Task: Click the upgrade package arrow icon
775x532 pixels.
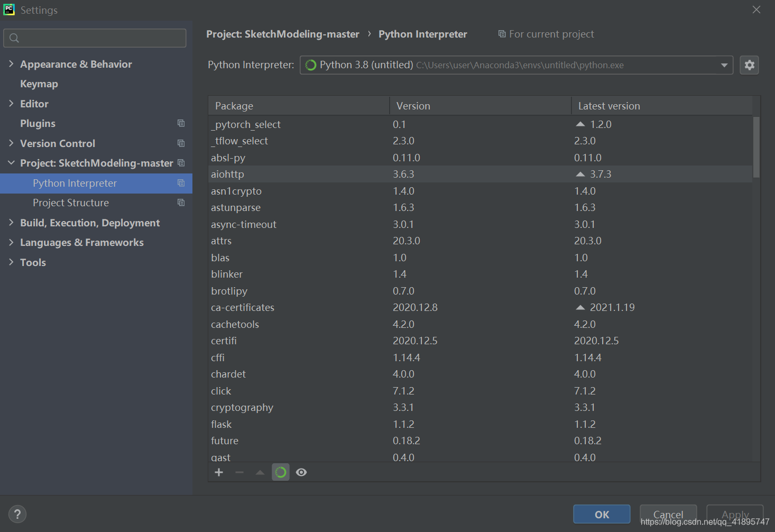Action: tap(260, 472)
